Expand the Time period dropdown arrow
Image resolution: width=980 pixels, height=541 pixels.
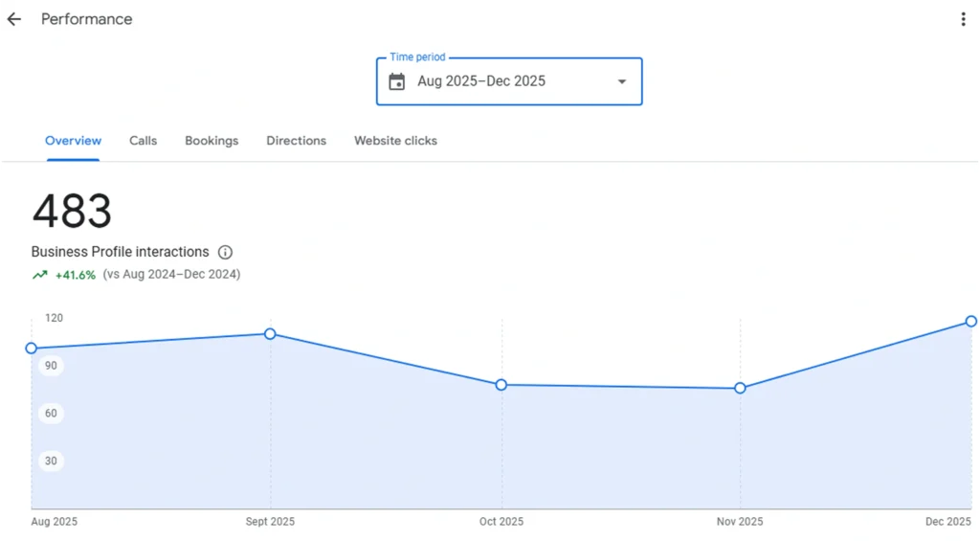tap(622, 81)
